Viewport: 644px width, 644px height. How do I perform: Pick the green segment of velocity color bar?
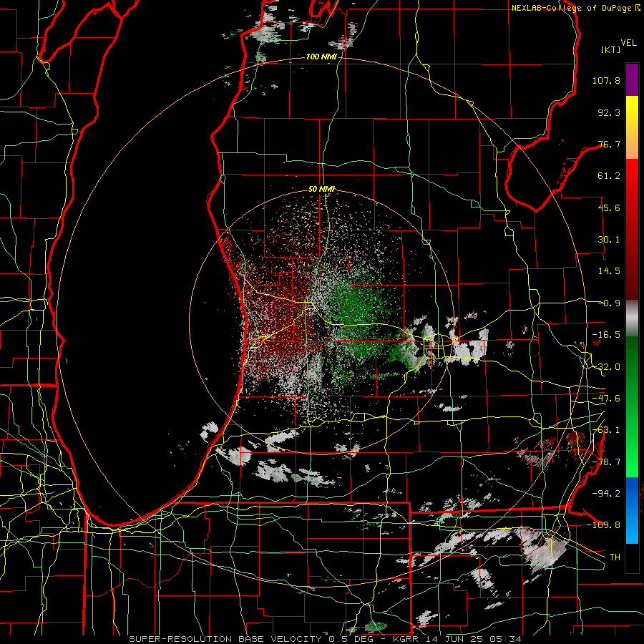[x=632, y=406]
